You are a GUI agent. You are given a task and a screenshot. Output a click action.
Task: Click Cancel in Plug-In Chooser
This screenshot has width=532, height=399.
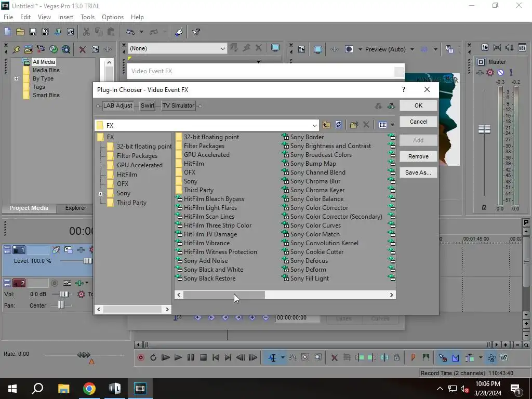418,122
